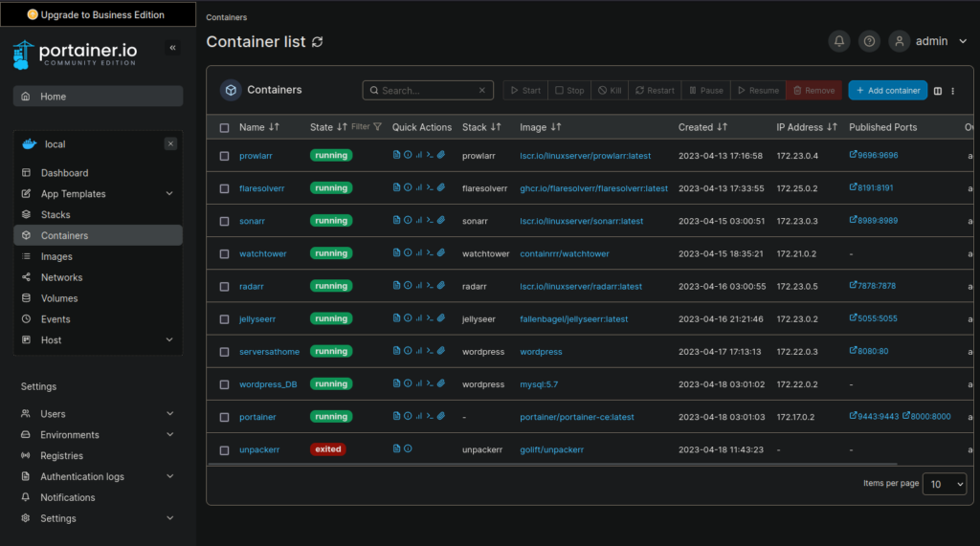The width and height of the screenshot is (980, 546).
Task: Change the items per page dropdown
Action: coord(945,484)
